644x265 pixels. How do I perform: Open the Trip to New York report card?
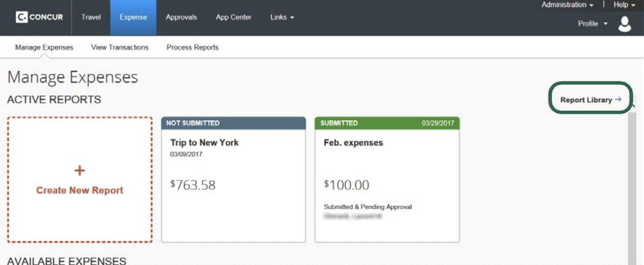coord(234,175)
